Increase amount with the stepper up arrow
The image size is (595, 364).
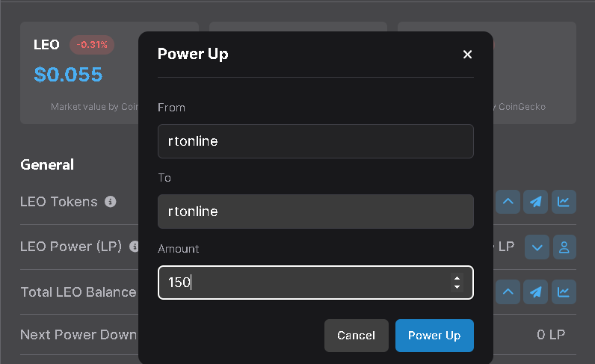[457, 278]
